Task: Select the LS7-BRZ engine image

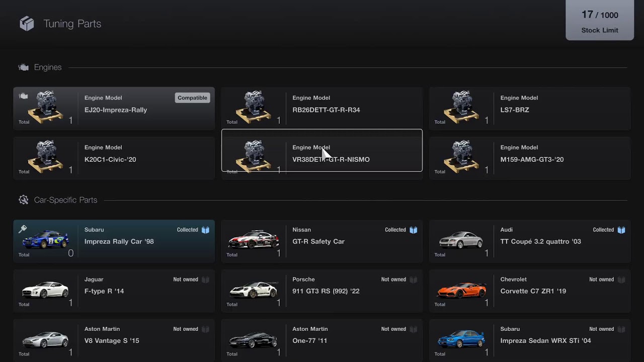Action: (x=462, y=107)
